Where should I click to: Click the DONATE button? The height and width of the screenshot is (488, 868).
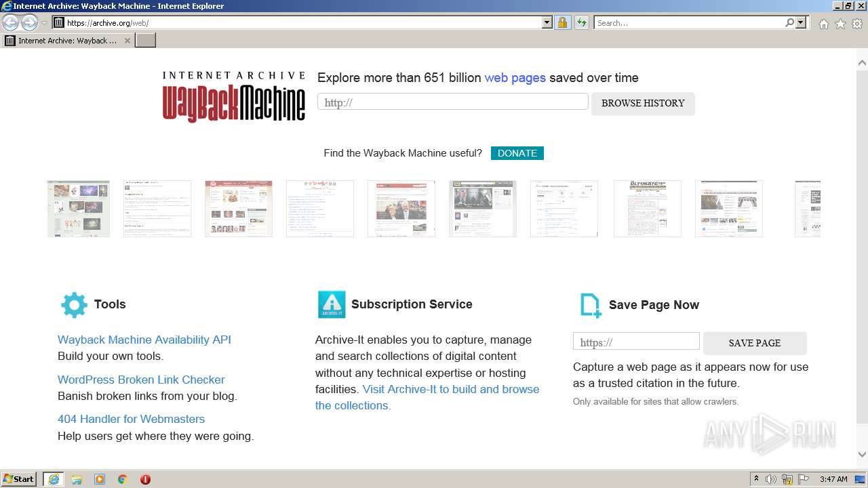(x=517, y=153)
